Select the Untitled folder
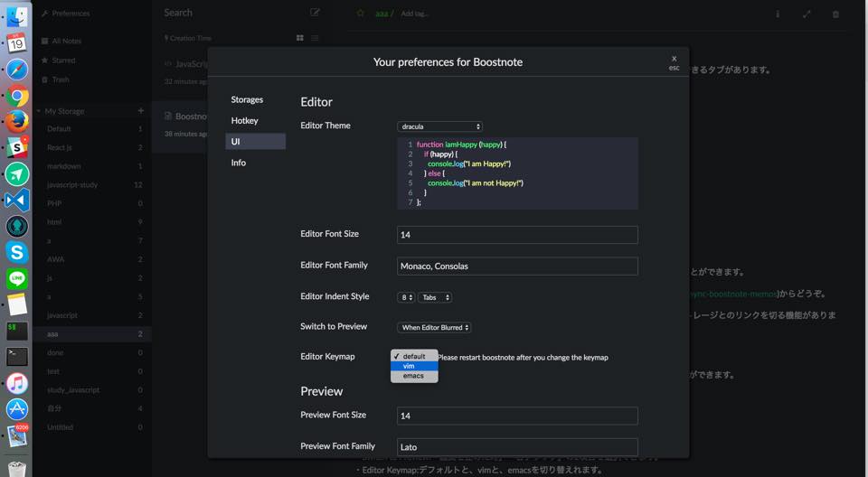 pos(91,427)
